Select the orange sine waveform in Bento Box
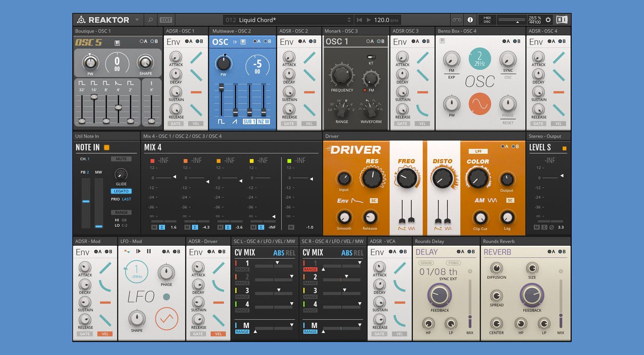The width and height of the screenshot is (644, 355). click(x=480, y=104)
